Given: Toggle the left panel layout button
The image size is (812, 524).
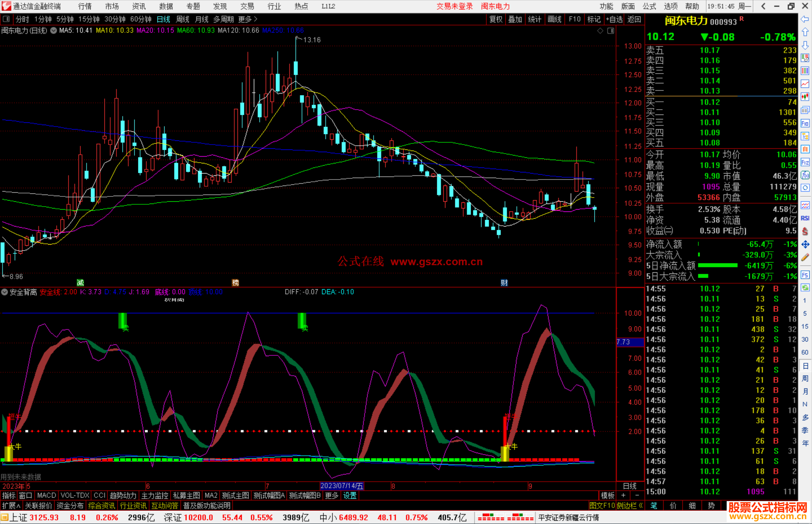Looking at the screenshot, I should (6, 19).
